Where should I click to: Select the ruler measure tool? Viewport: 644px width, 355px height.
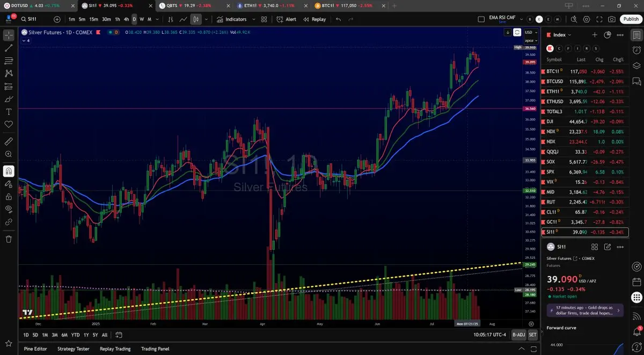[x=9, y=142]
